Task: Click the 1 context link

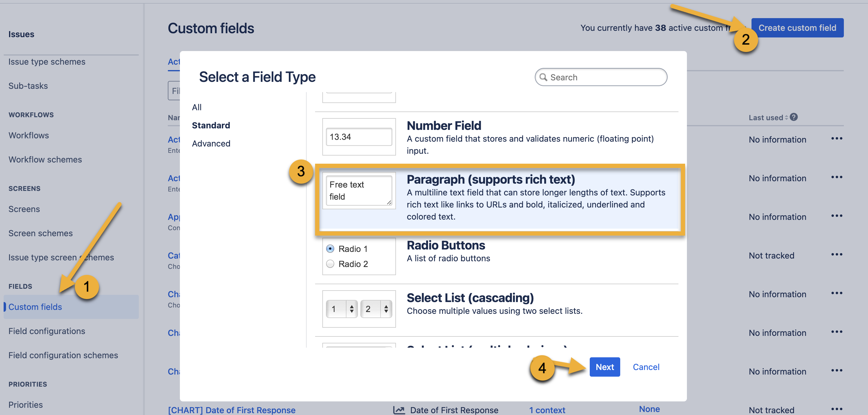Action: point(547,410)
